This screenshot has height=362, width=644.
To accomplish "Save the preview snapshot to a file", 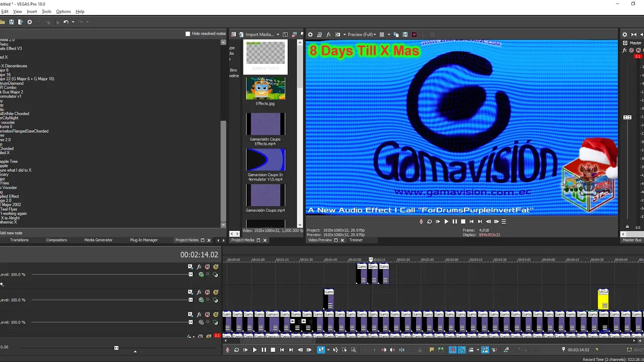I will point(405,35).
